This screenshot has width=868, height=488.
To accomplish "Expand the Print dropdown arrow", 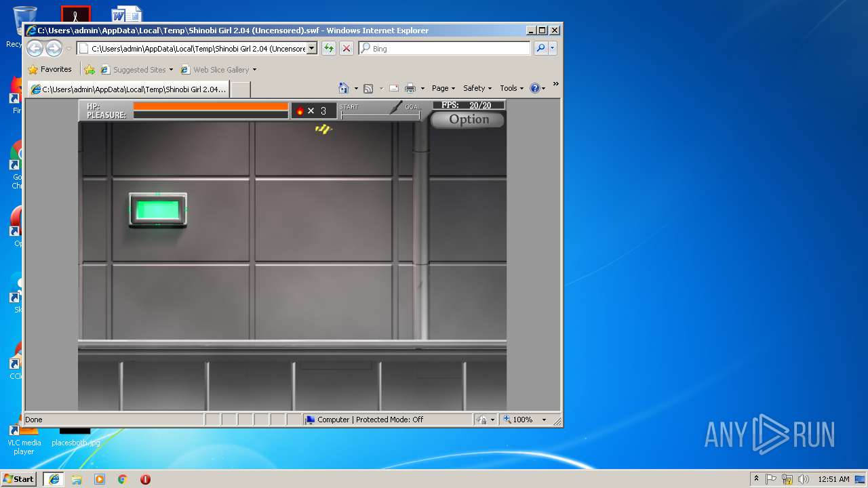I will (x=422, y=88).
